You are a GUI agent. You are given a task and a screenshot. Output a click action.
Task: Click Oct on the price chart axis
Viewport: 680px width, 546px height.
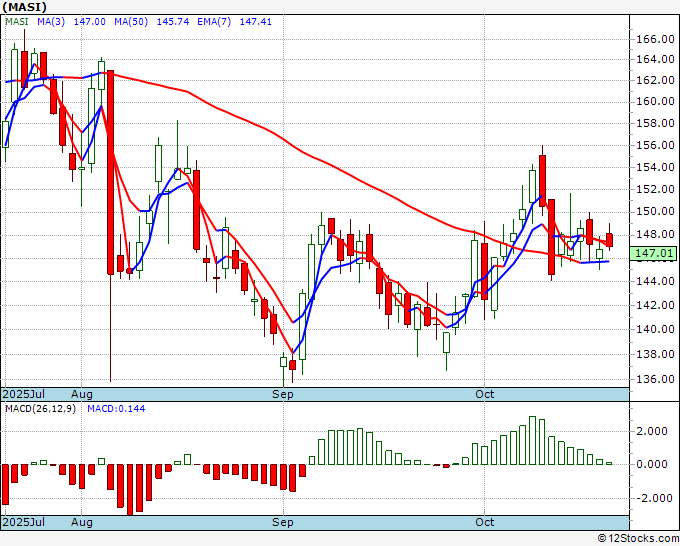(484, 394)
